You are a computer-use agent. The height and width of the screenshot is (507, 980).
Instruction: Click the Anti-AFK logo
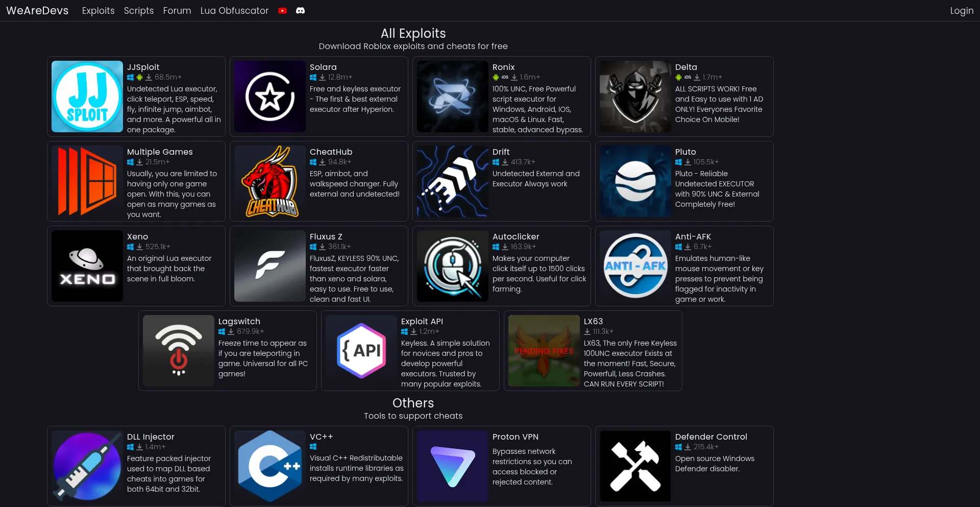pos(635,266)
